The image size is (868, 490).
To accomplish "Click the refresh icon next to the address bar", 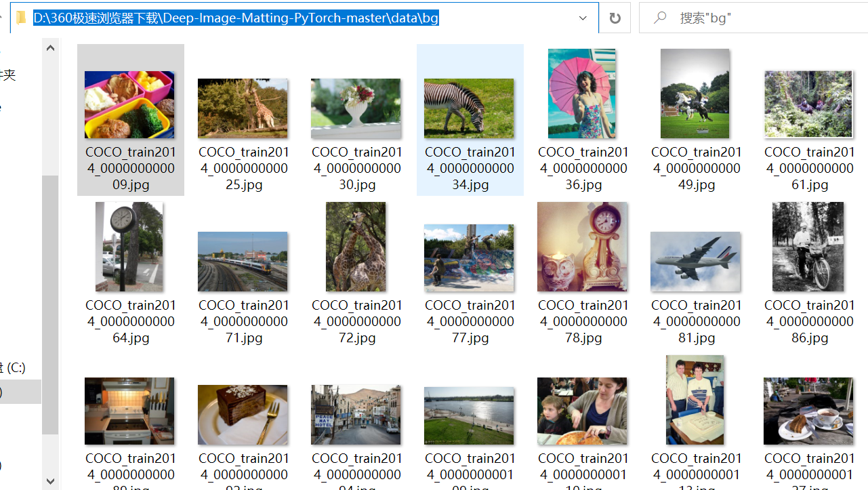I will click(614, 18).
